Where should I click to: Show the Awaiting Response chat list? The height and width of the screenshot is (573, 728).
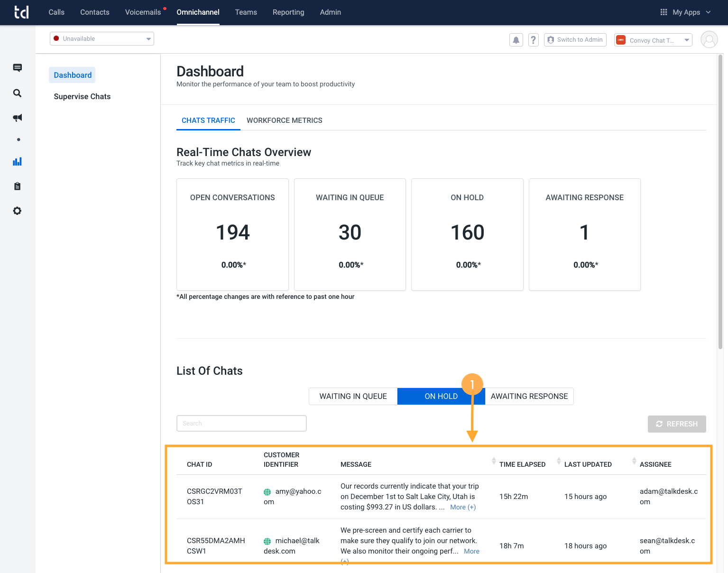click(529, 397)
